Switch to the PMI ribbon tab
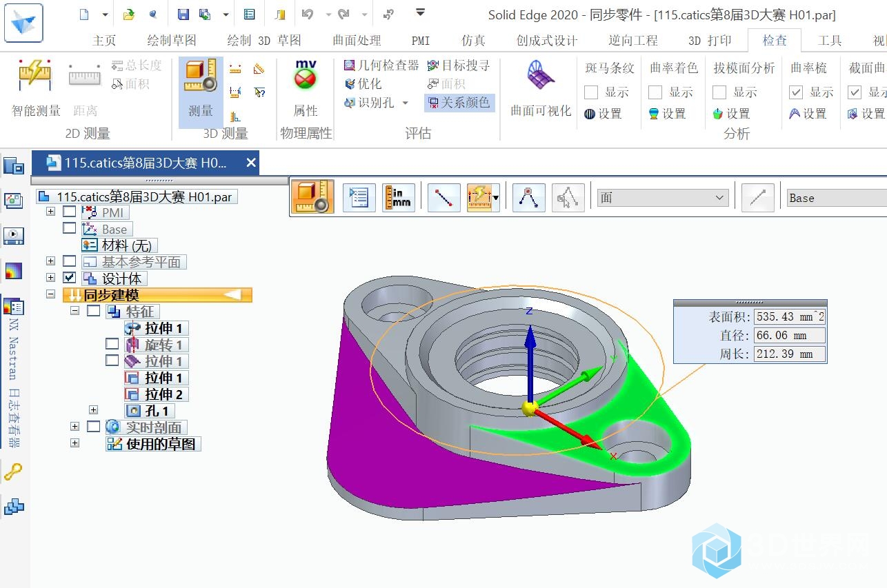The width and height of the screenshot is (887, 588). pos(421,41)
